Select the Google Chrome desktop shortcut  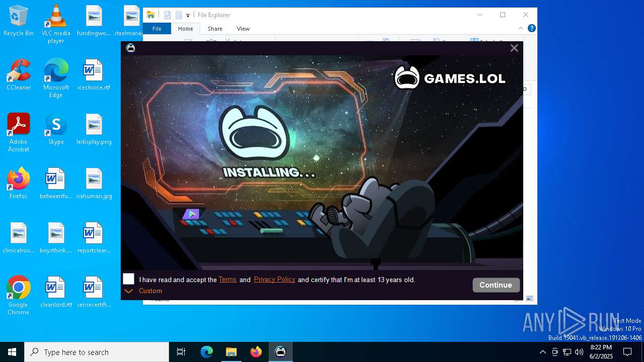coord(19,296)
